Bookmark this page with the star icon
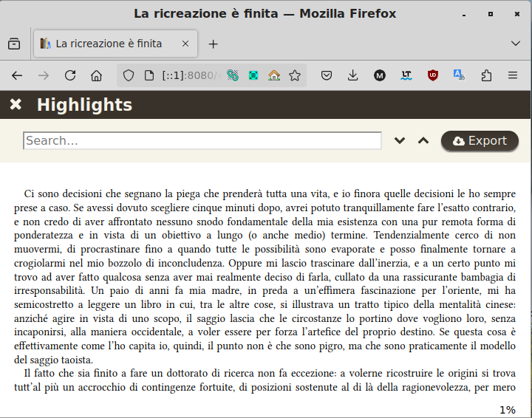 point(295,75)
